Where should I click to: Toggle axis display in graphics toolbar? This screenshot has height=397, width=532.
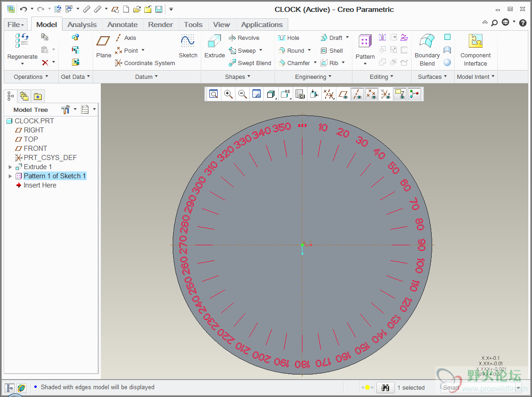(357, 94)
